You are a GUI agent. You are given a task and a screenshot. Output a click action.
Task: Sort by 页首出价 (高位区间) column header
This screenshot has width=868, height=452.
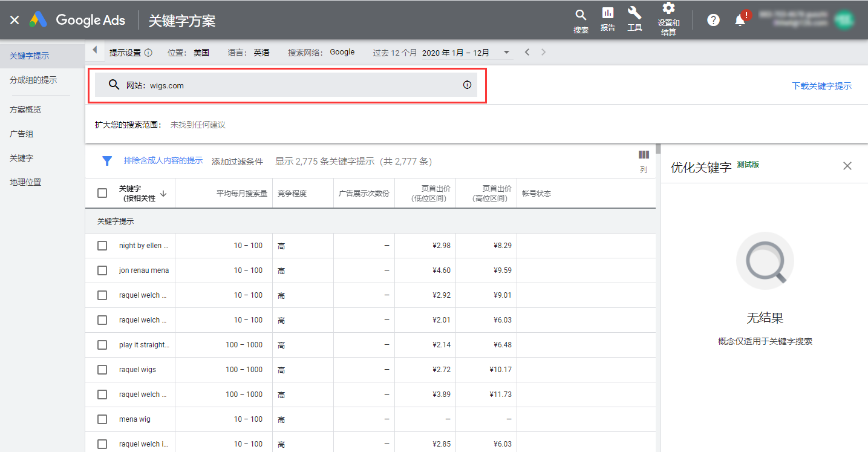492,194
